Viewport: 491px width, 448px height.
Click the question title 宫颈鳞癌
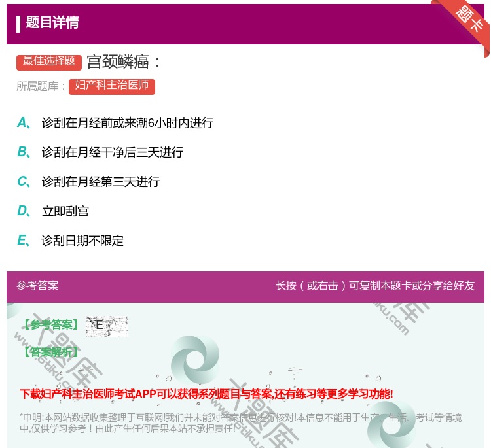point(123,61)
